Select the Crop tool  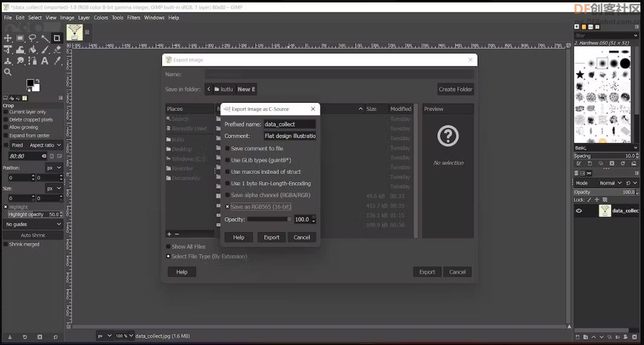(x=57, y=38)
